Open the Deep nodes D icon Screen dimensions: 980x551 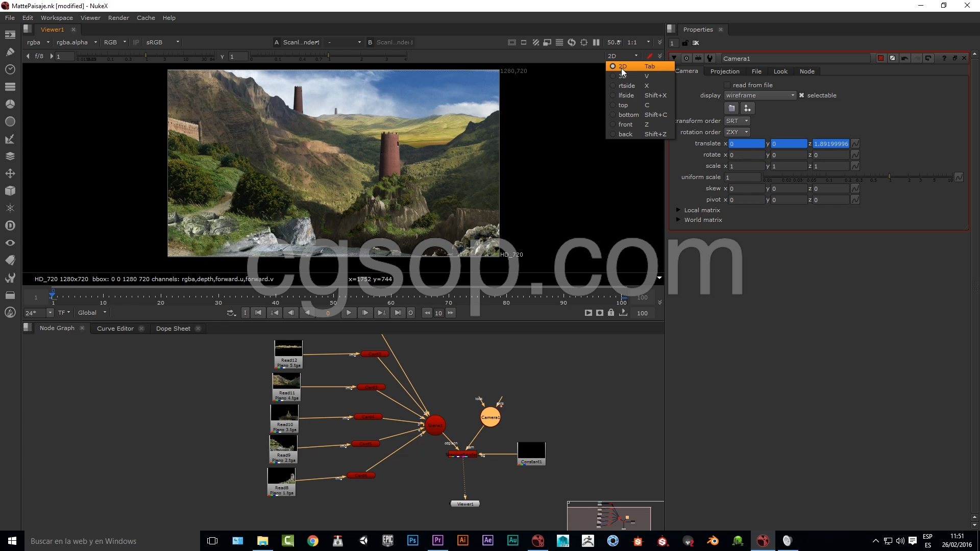pos(10,226)
